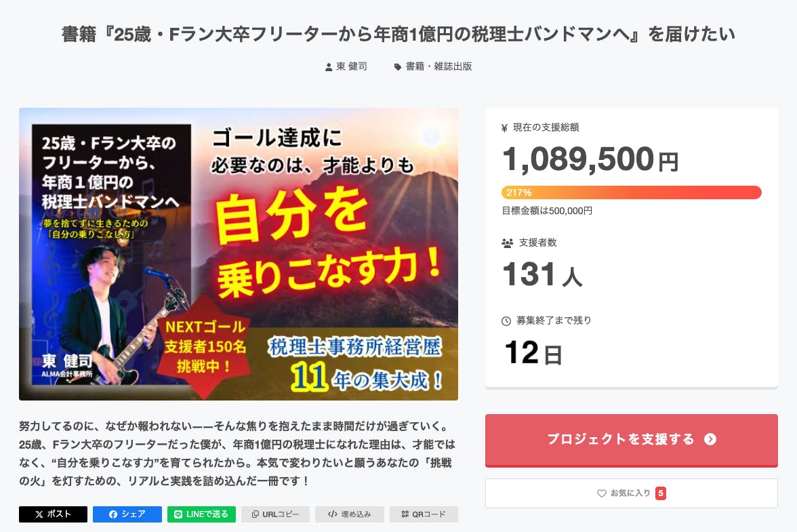This screenshot has height=532, width=797.
Task: Click the 埋め込み embed code icon
Action: [x=332, y=514]
